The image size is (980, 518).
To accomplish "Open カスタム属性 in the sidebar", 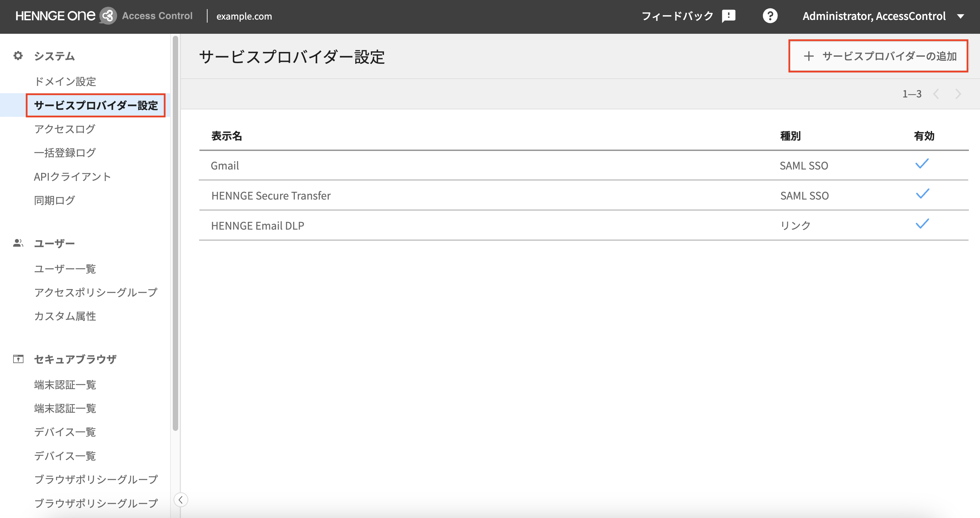I will [x=65, y=316].
